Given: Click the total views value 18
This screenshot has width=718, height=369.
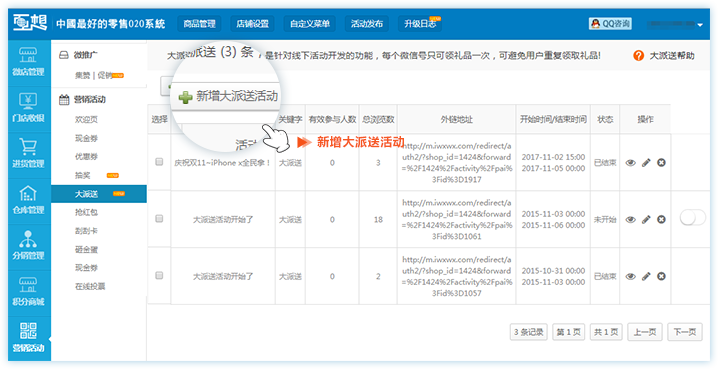Looking at the screenshot, I should pyautogui.click(x=378, y=219).
